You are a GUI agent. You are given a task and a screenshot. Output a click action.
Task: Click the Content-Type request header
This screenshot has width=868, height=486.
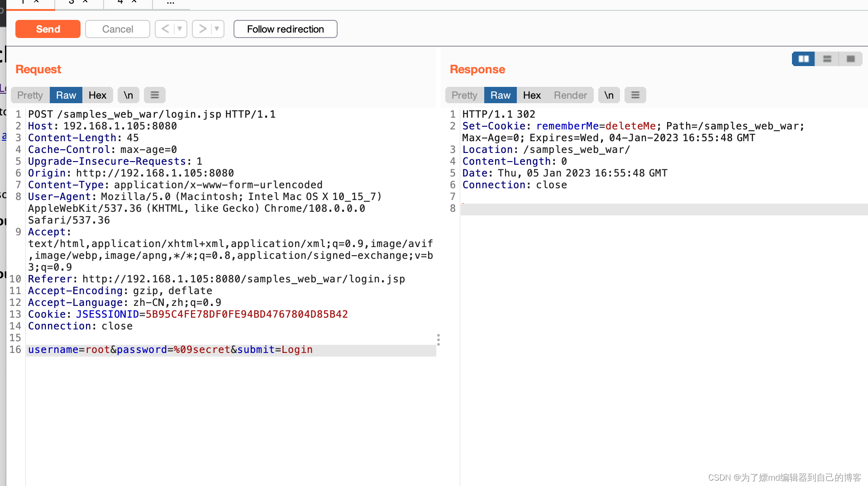[x=175, y=185]
